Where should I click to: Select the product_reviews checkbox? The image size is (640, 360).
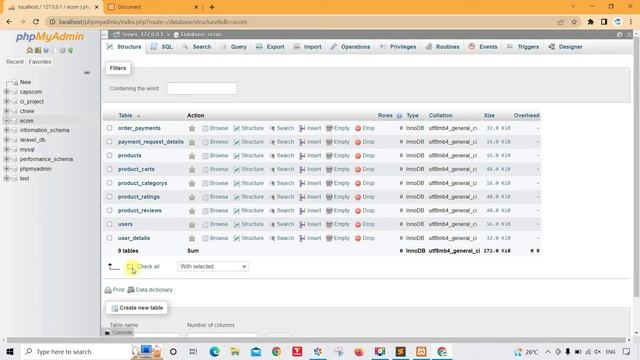point(109,210)
